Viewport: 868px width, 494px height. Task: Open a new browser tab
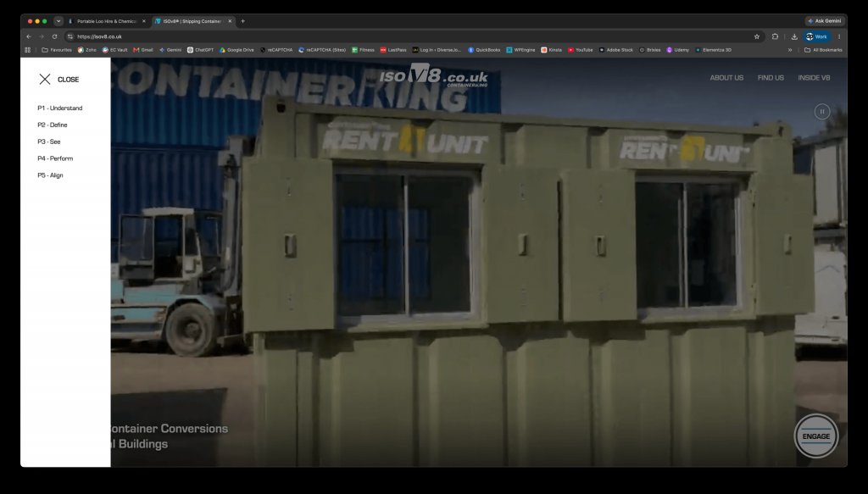(x=242, y=21)
